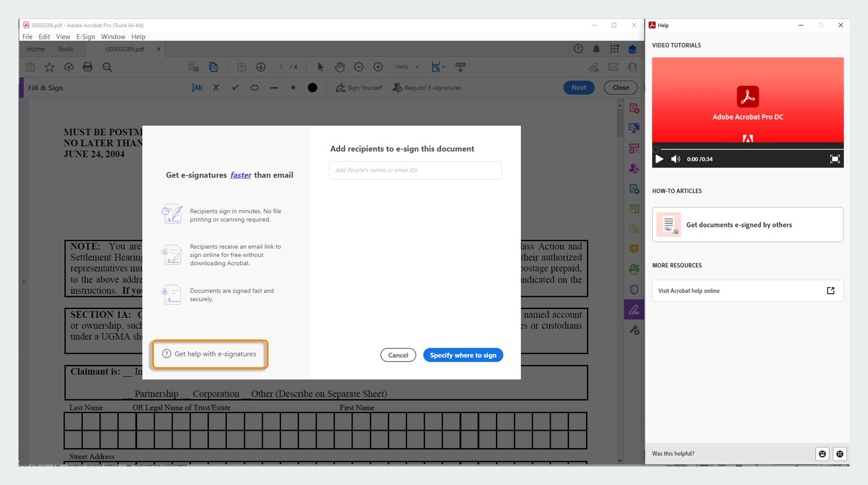The image size is (868, 485).
Task: Play the Adobe Acrobat Pro DC video
Action: 659,159
